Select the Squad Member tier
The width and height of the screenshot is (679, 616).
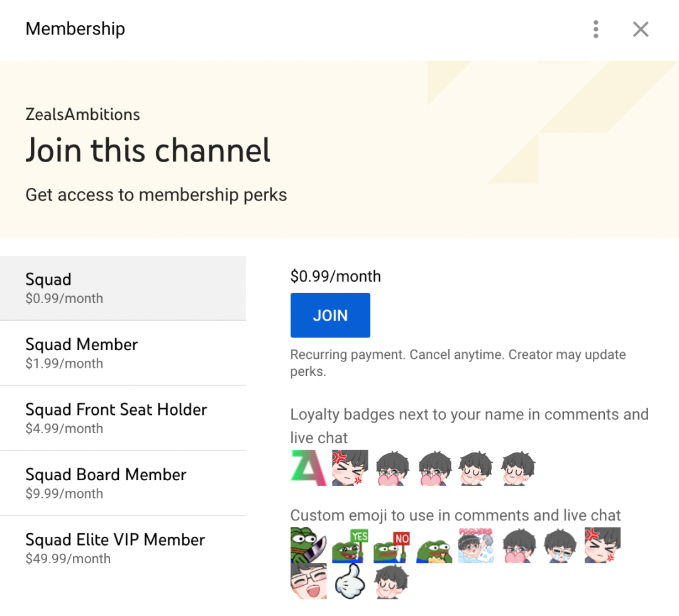[123, 353]
